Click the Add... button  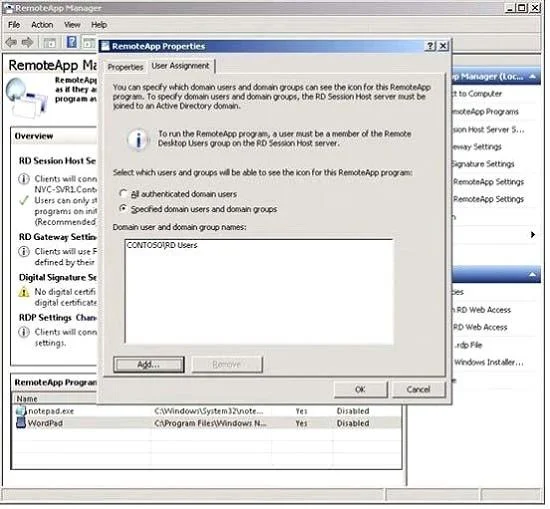coord(149,364)
